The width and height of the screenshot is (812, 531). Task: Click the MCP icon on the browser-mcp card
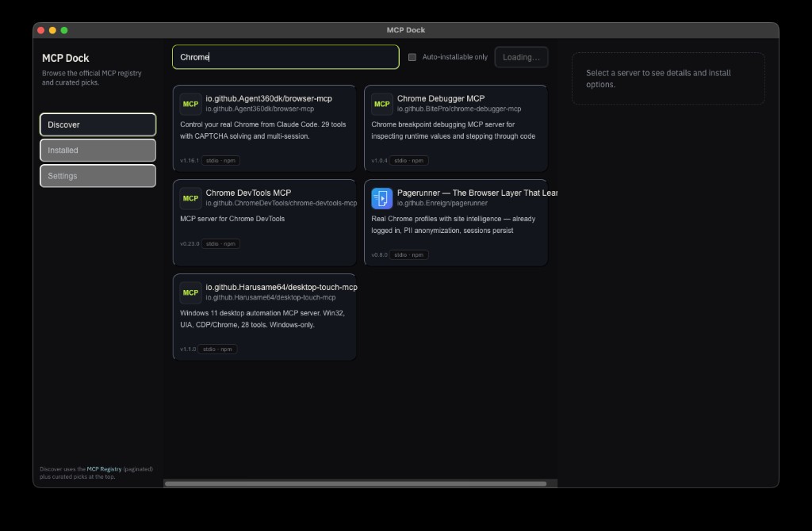190,104
